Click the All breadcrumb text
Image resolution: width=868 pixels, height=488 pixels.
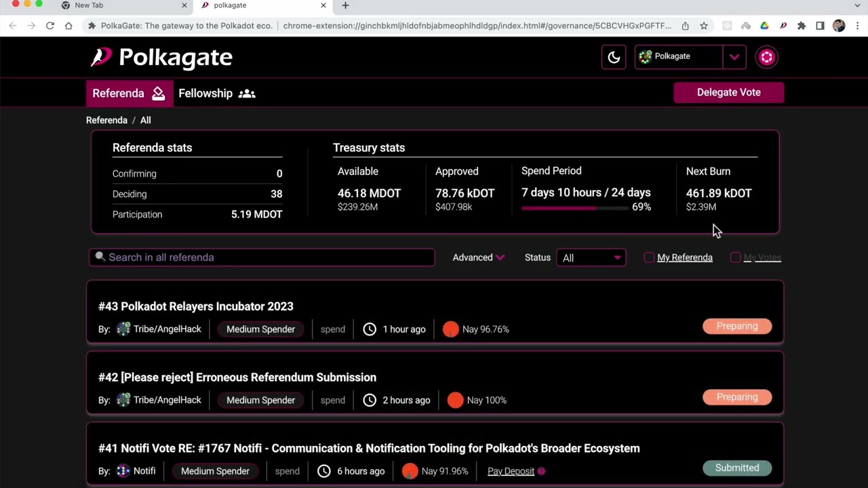[145, 120]
